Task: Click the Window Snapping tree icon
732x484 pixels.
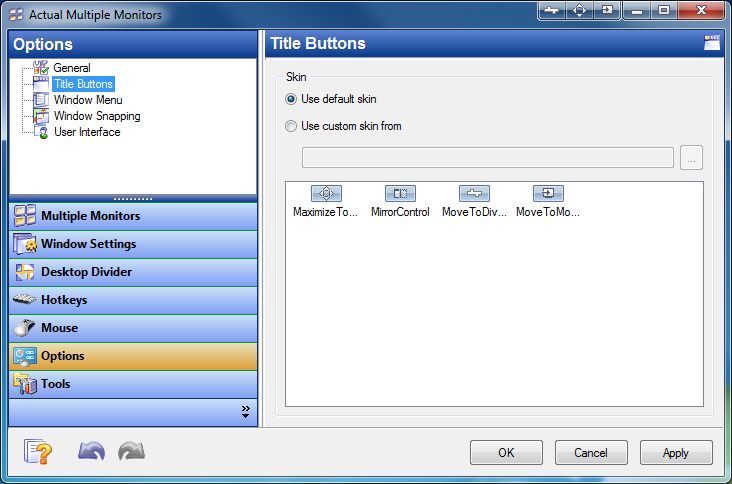Action: point(41,116)
